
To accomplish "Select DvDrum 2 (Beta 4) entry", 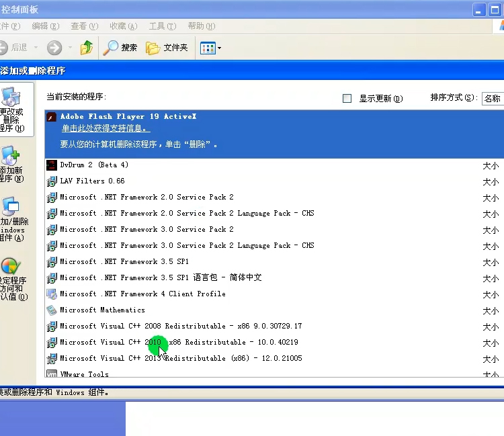I will pyautogui.click(x=274, y=165).
